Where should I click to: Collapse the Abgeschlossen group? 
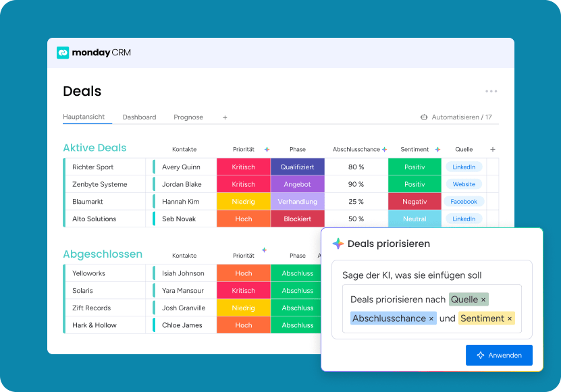click(x=103, y=254)
